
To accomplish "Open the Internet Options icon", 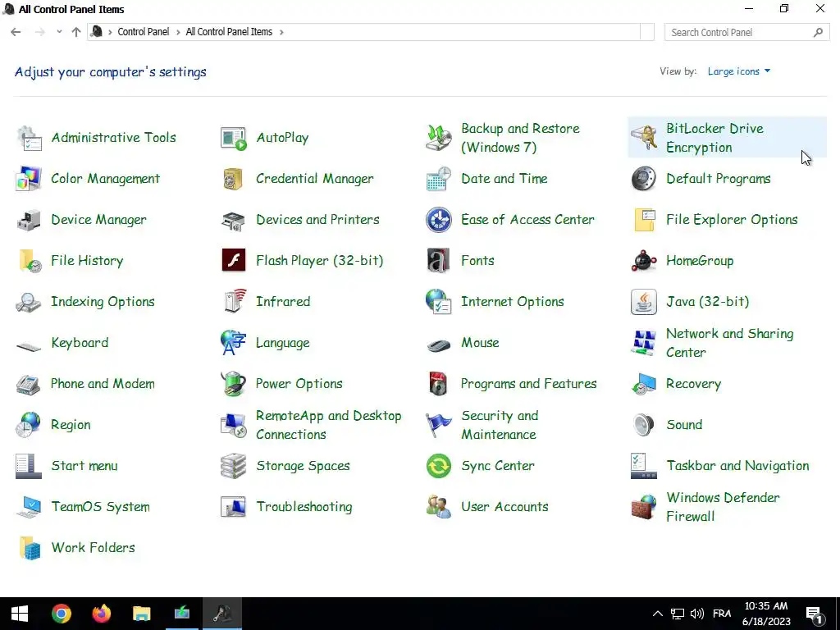I will coord(439,302).
